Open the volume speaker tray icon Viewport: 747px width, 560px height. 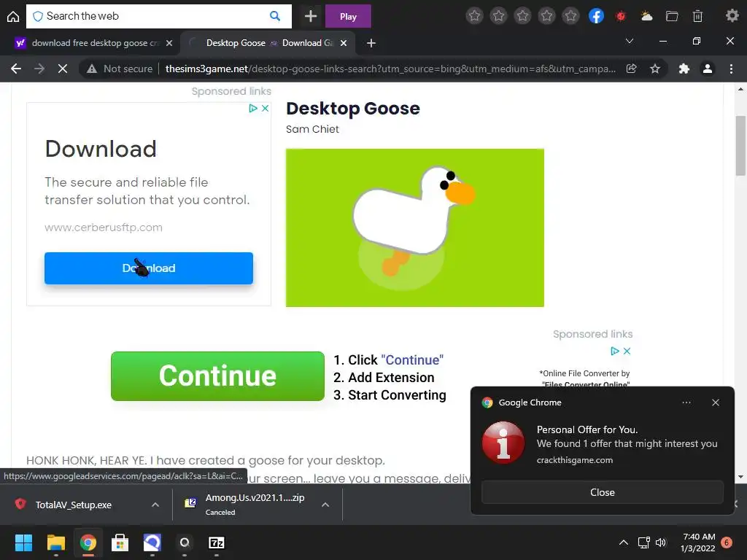click(661, 542)
